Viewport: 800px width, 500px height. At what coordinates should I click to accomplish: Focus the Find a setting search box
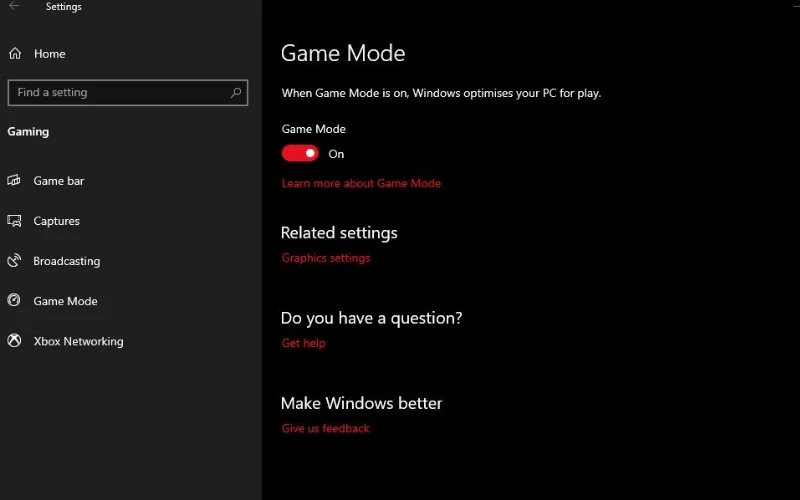[128, 92]
